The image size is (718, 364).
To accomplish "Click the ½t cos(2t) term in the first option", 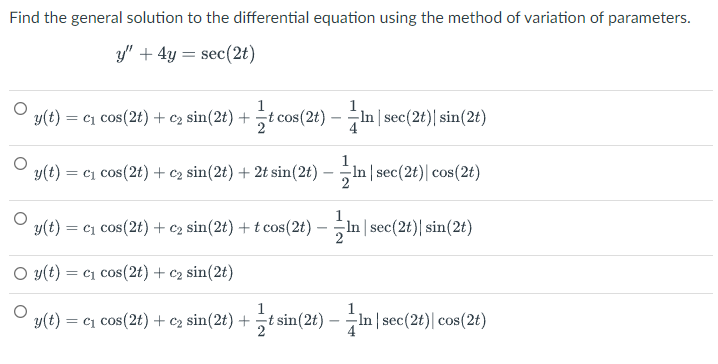I will click(291, 118).
